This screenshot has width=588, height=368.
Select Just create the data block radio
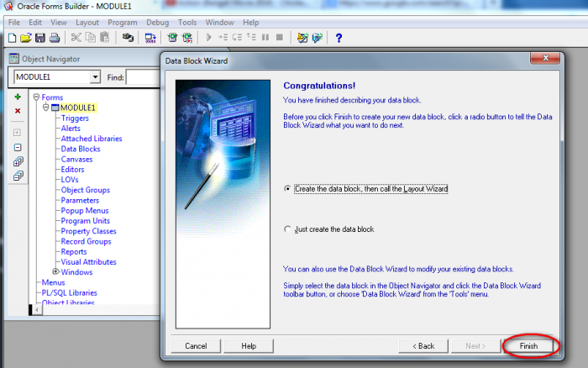pos(287,229)
